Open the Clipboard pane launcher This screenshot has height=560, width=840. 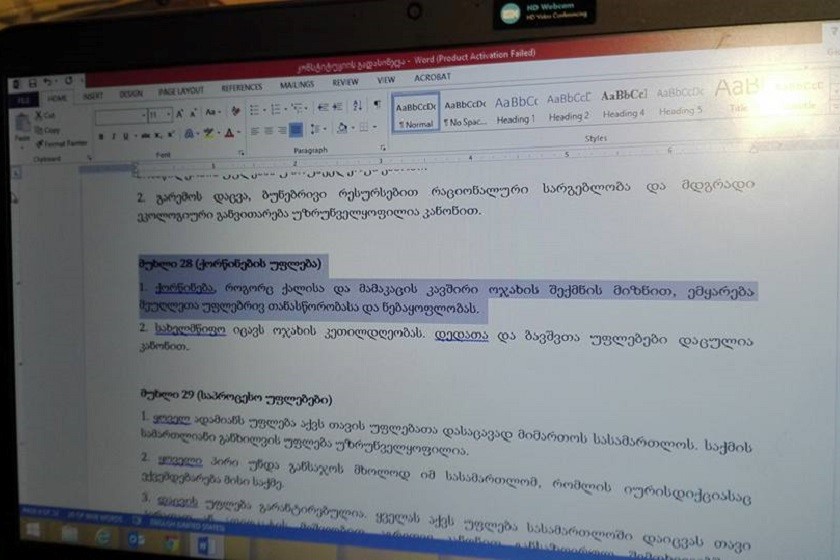[90, 157]
